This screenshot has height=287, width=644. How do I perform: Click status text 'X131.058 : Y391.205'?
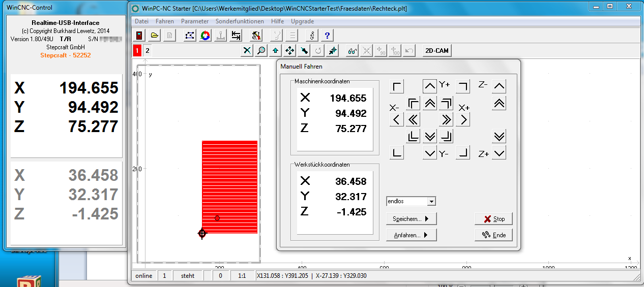tap(282, 276)
